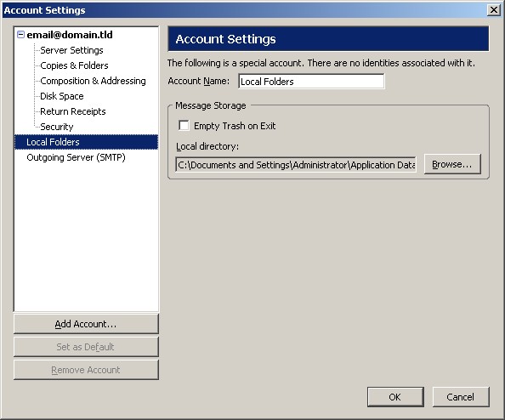Collapse the email@domain.tld account tree
This screenshot has height=420, width=505.
20,35
